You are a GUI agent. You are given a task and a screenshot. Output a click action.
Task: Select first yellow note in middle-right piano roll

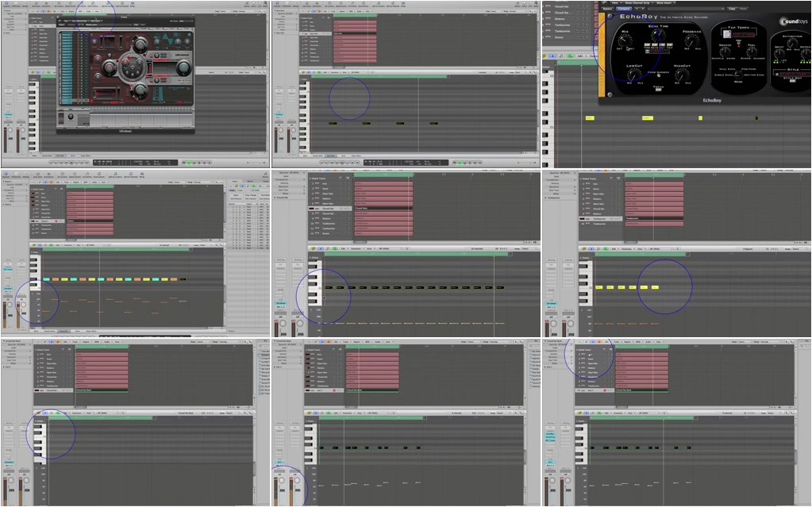598,287
